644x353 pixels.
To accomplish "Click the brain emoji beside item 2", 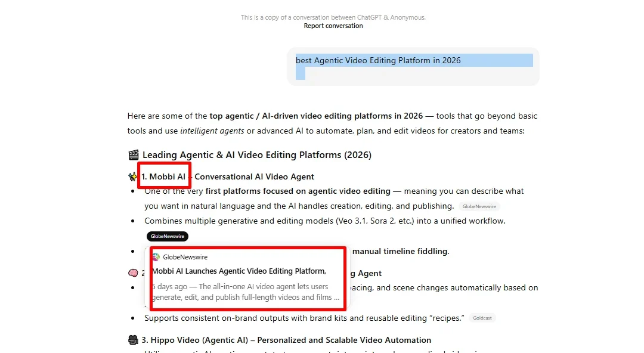I will click(133, 273).
